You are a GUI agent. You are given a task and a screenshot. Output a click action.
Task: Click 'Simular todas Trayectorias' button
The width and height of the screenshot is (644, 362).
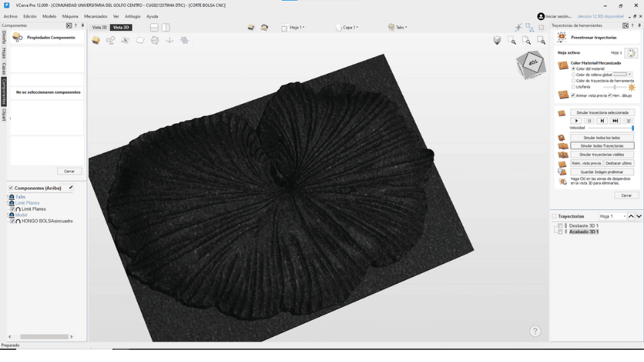tap(602, 145)
